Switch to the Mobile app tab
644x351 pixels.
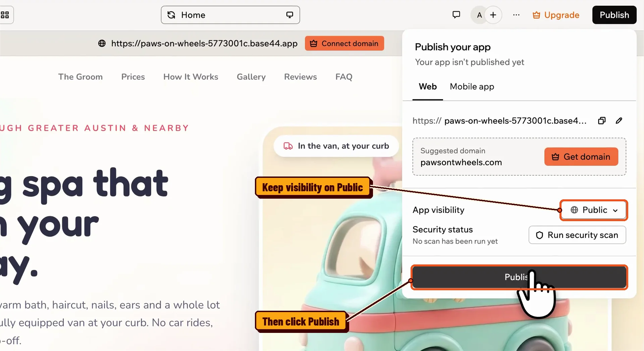tap(472, 87)
